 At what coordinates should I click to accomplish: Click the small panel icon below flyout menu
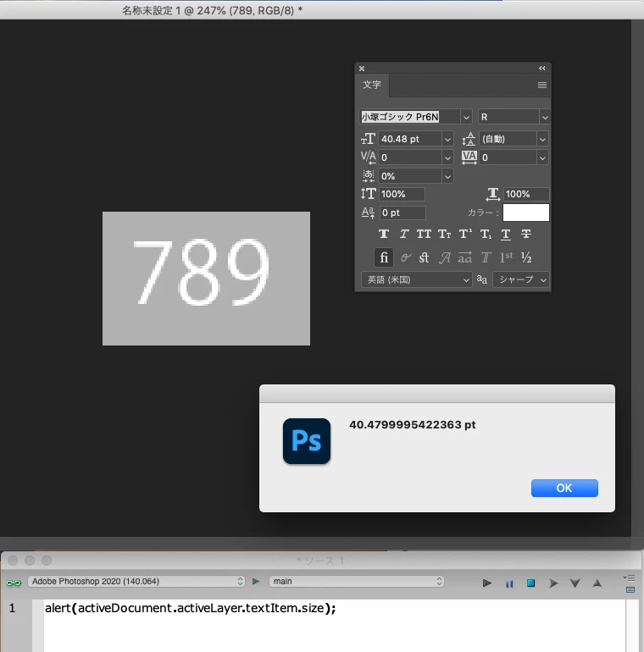(x=630, y=589)
